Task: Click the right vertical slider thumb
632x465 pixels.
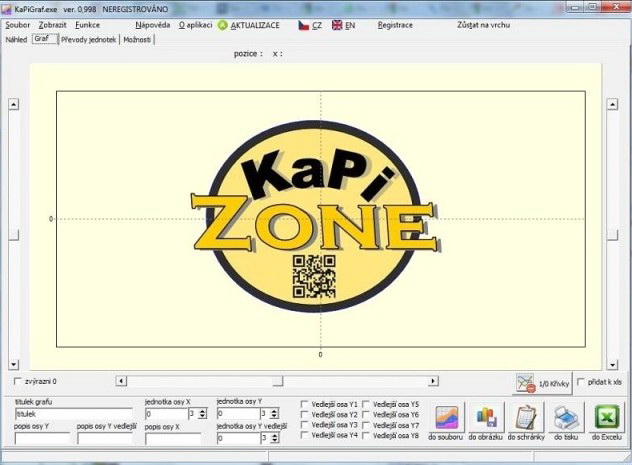Action: pos(613,235)
